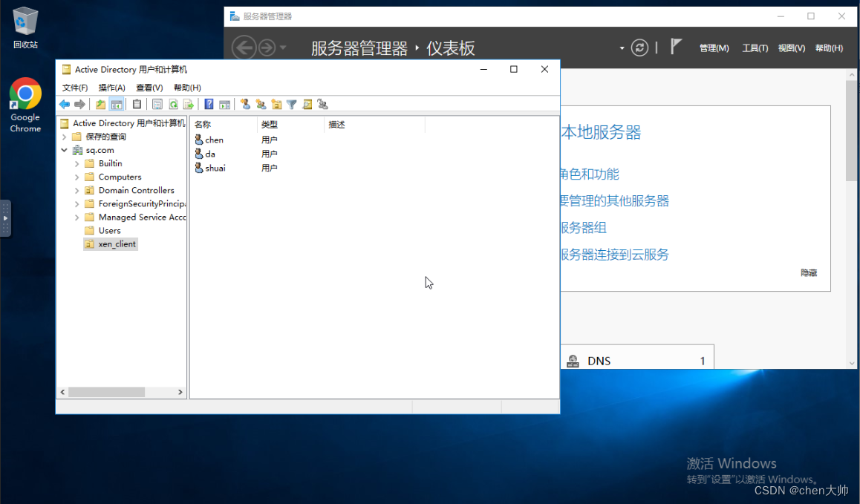
Task: Expand the Computers container
Action: (76, 177)
